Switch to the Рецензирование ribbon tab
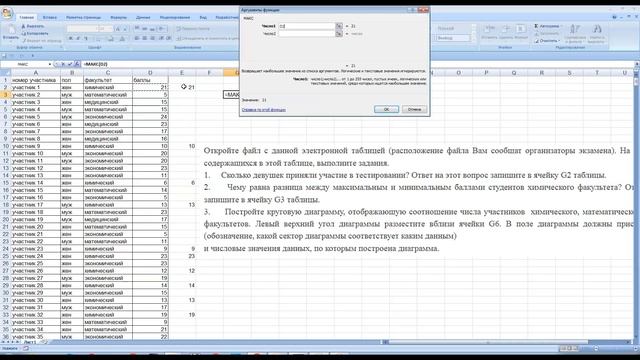This screenshot has height=360, width=640. point(175,18)
